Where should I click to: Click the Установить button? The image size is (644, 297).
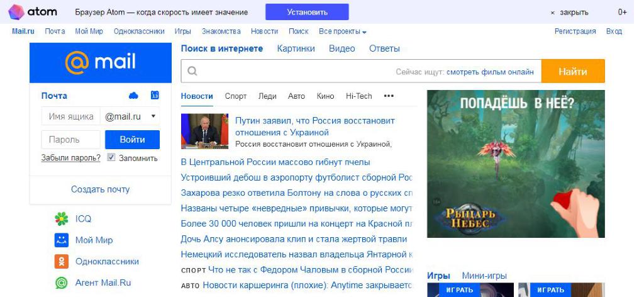(x=307, y=12)
